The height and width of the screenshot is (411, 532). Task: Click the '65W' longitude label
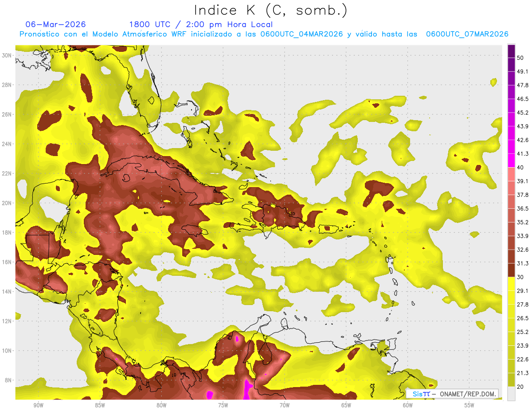coord(346,405)
